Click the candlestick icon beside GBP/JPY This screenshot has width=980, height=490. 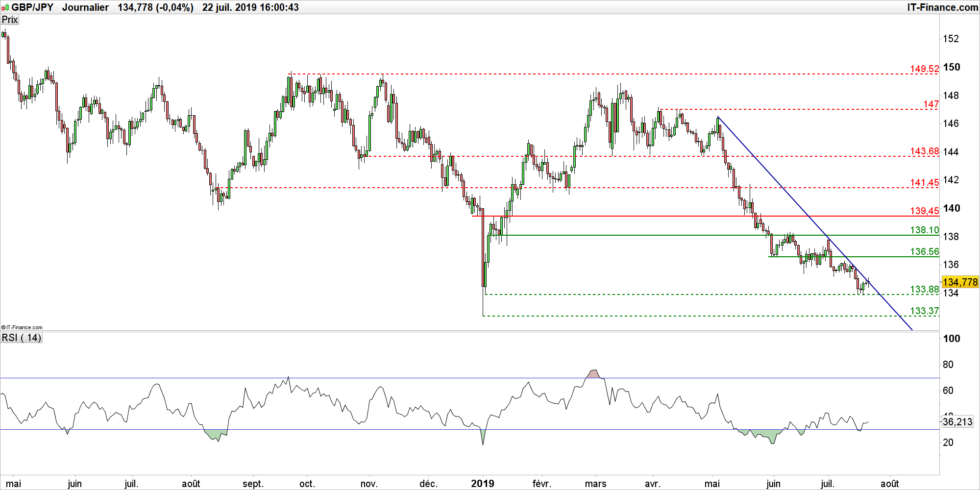[x=5, y=7]
